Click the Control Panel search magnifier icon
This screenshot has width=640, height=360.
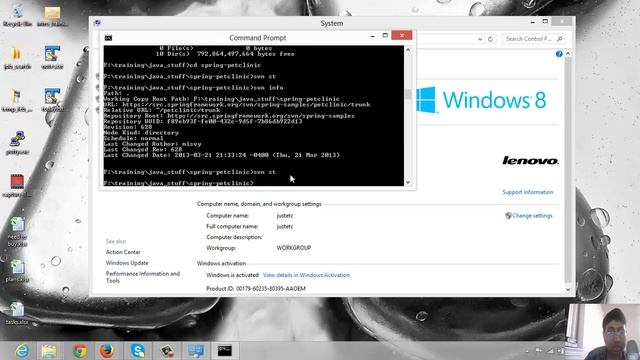(x=560, y=39)
